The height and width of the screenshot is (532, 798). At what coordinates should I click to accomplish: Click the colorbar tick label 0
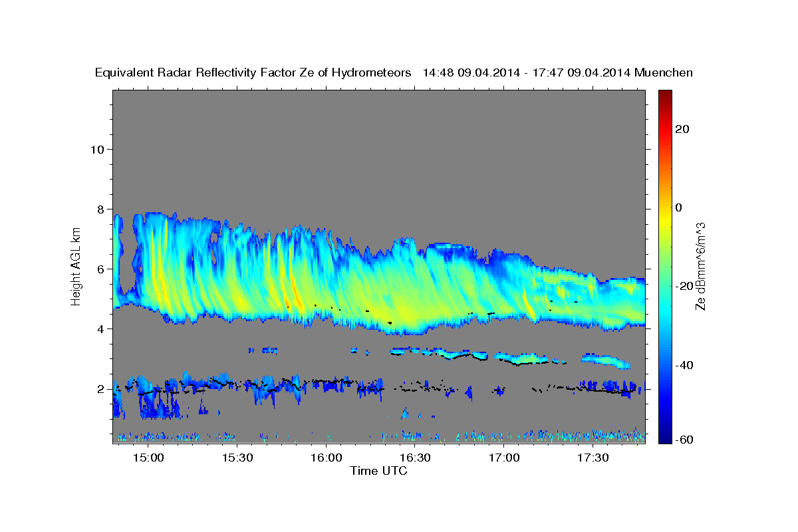679,207
